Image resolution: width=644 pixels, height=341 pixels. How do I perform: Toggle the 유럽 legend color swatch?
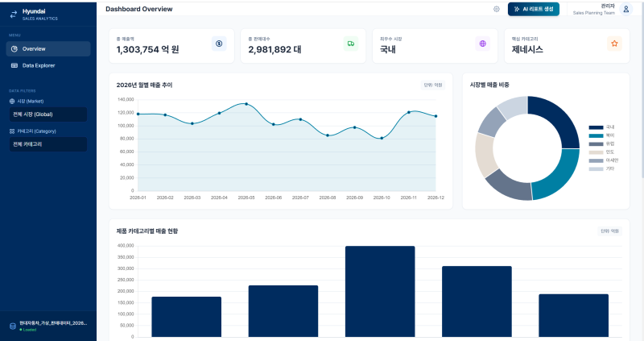point(596,144)
